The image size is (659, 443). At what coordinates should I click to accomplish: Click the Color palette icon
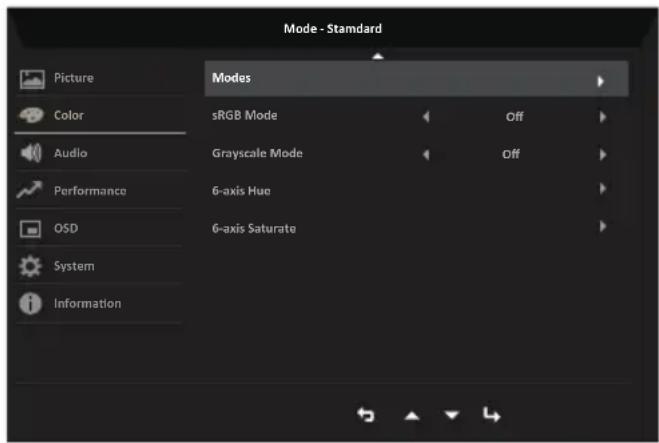point(31,115)
